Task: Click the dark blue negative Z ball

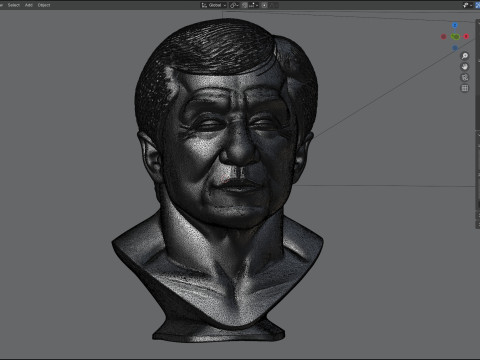Action: pyautogui.click(x=455, y=48)
